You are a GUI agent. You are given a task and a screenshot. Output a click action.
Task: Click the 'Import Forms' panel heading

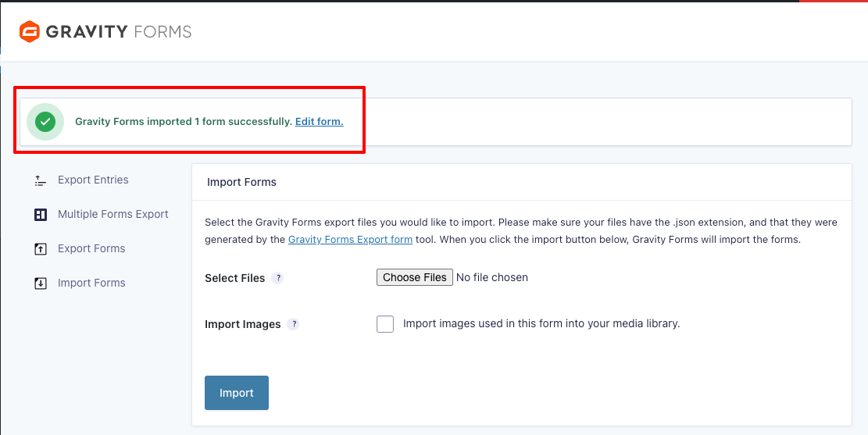241,181
